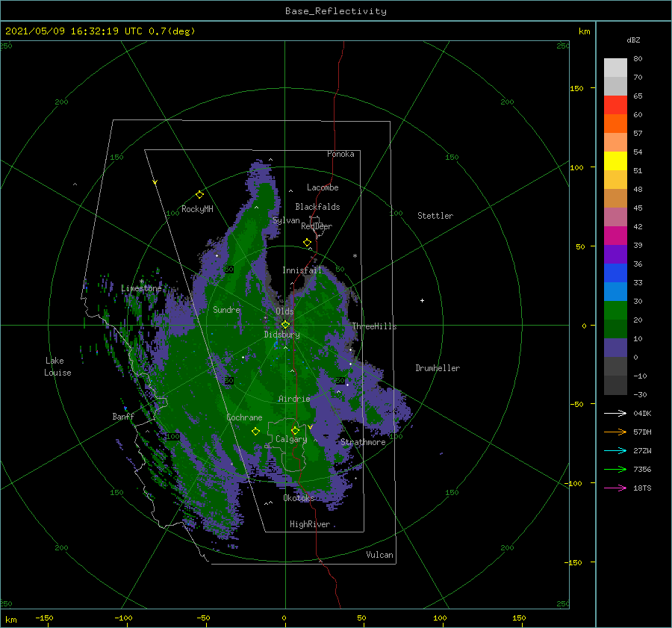The height and width of the screenshot is (628, 672).
Task: Click the white plus marker east of ThreeHills
Action: coord(422,300)
